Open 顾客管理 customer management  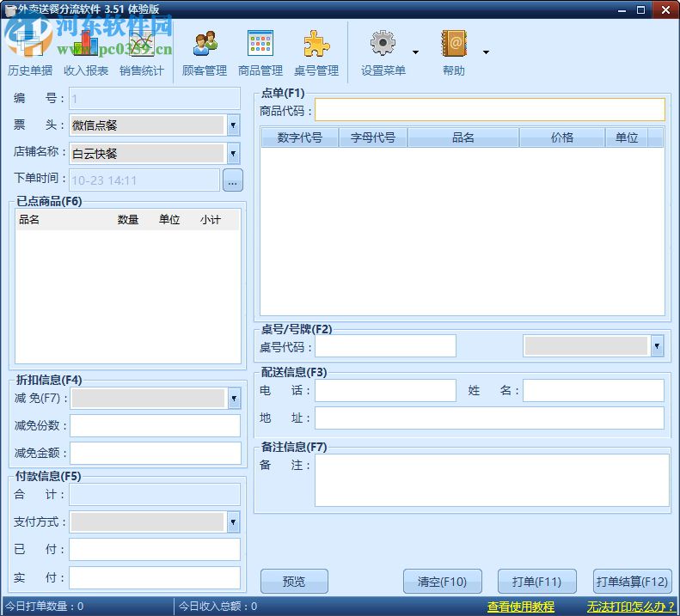pyautogui.click(x=205, y=53)
